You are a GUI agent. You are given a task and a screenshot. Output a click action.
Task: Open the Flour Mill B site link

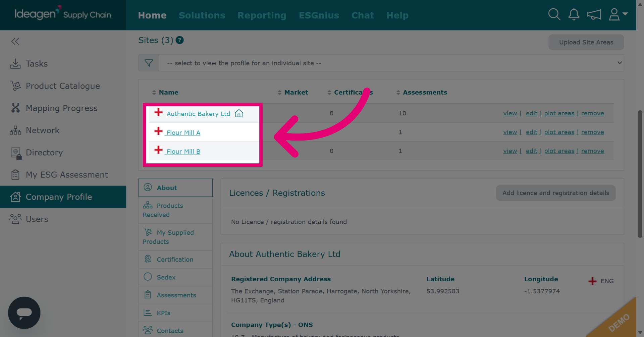(x=183, y=151)
